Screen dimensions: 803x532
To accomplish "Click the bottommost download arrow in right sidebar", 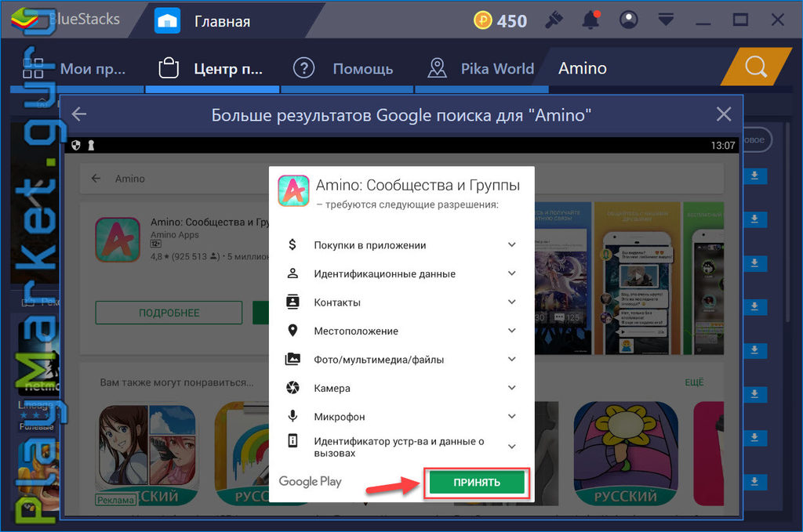I will pyautogui.click(x=754, y=481).
